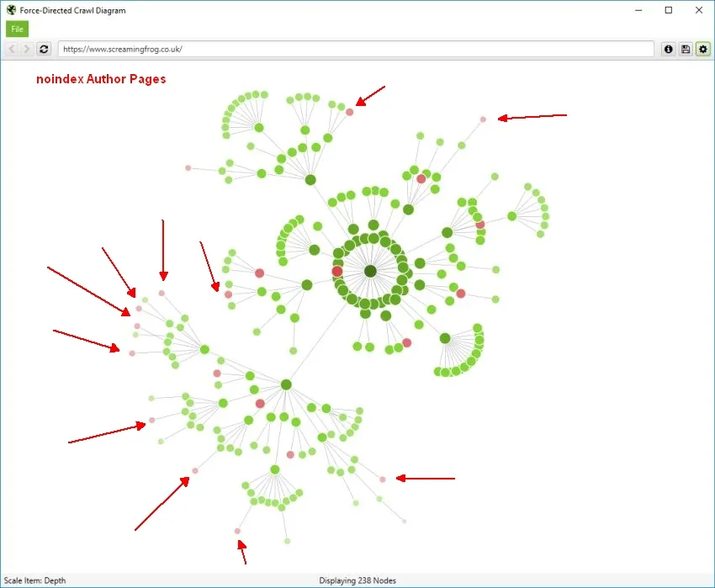Viewport: 715px width, 588px height.
Task: Click the back navigation arrow
Action: 12,49
